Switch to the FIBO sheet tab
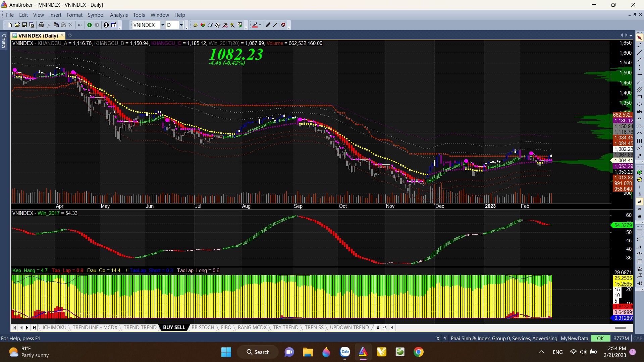This screenshot has width=644, height=362. pos(226,327)
